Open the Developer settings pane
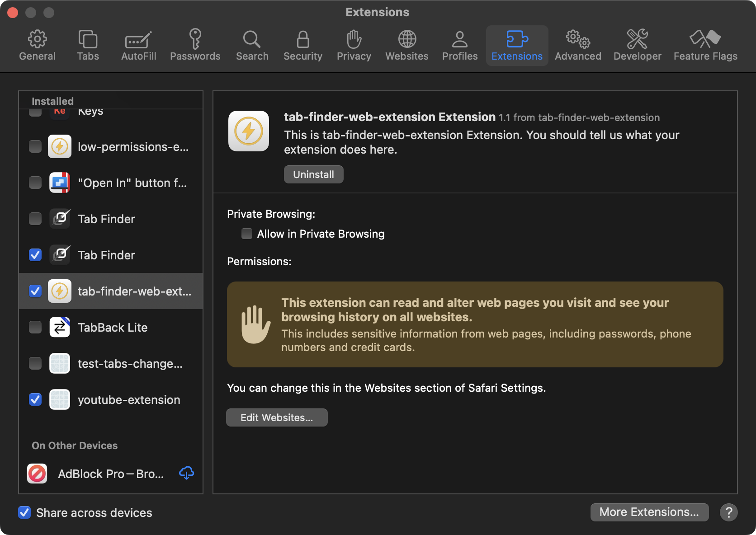This screenshot has height=535, width=756. 637,45
